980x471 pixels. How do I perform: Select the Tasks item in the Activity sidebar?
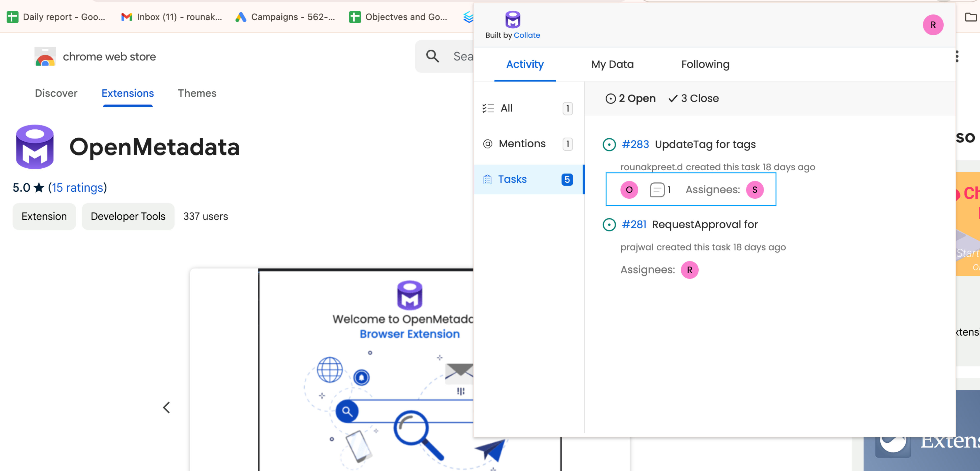[513, 179]
